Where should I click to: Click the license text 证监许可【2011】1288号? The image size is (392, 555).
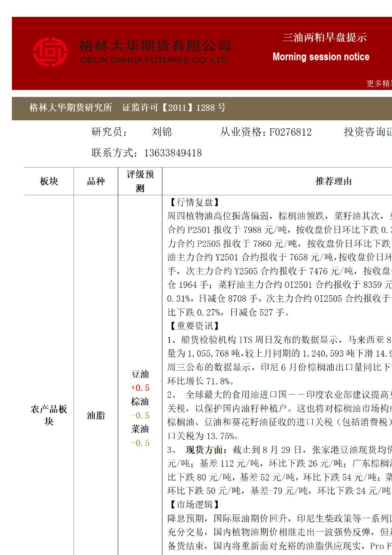click(x=174, y=108)
